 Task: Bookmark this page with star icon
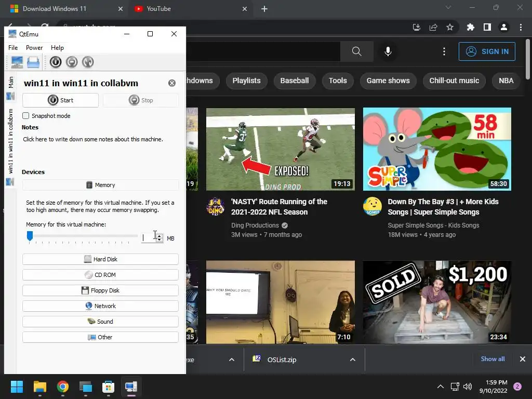[450, 27]
